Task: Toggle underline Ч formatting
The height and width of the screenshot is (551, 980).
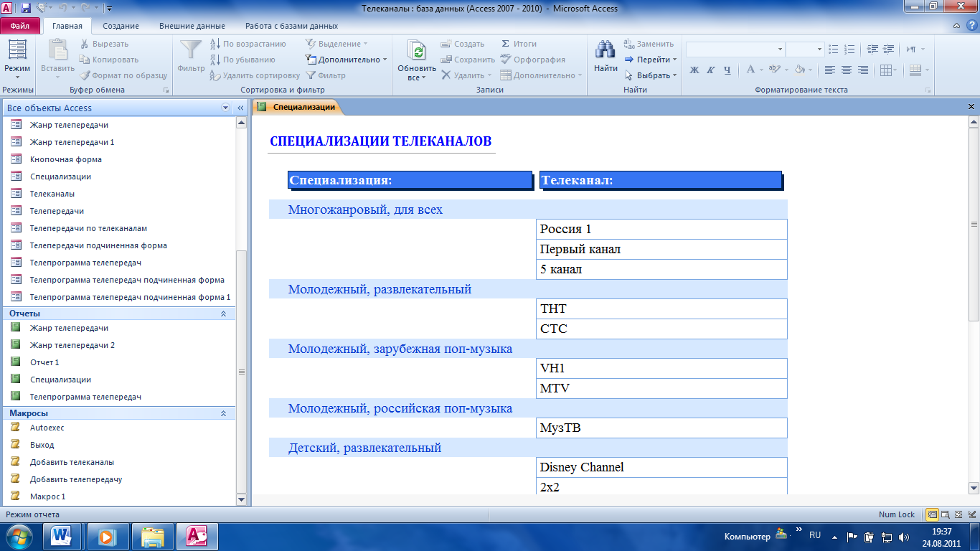Action: (727, 70)
